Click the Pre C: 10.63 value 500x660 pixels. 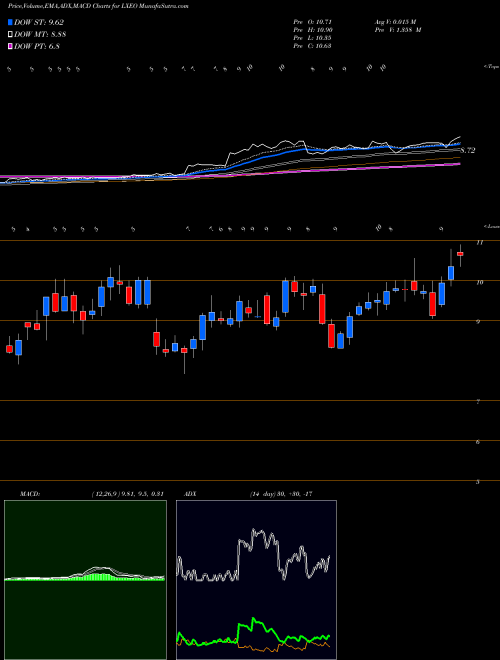click(x=313, y=46)
